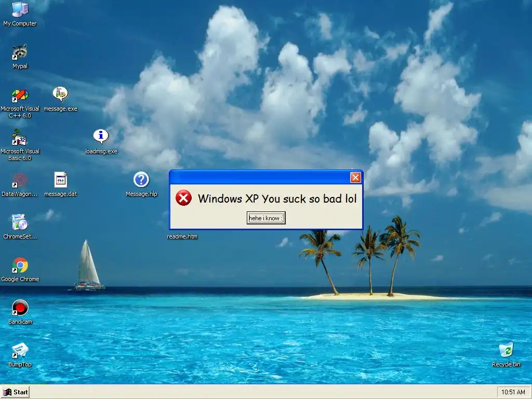The image size is (532, 399).
Task: Click the red error icon in dialog
Action: point(183,198)
